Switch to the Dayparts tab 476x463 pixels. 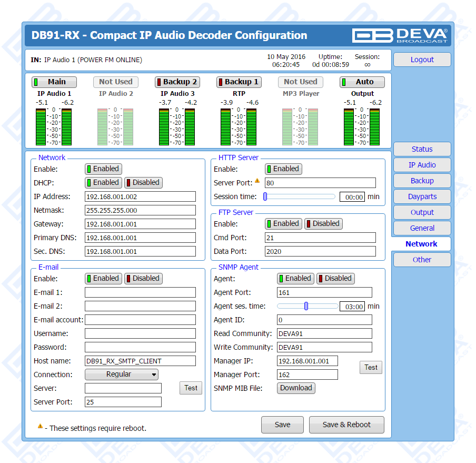[422, 196]
